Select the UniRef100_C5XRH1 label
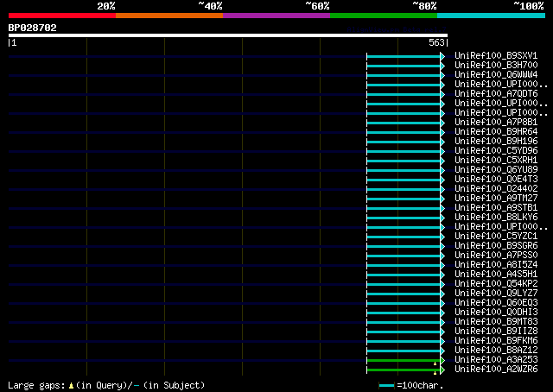The width and height of the screenshot is (553, 392). (x=496, y=161)
